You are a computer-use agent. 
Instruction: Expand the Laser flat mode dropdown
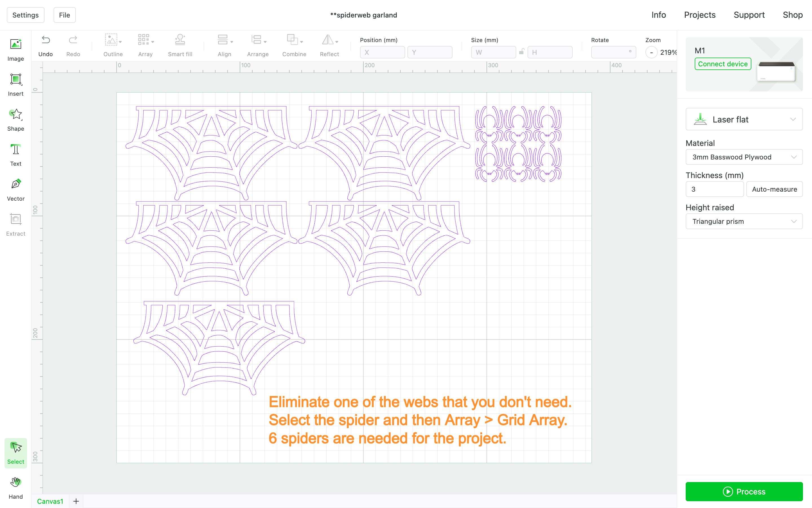[x=744, y=119]
